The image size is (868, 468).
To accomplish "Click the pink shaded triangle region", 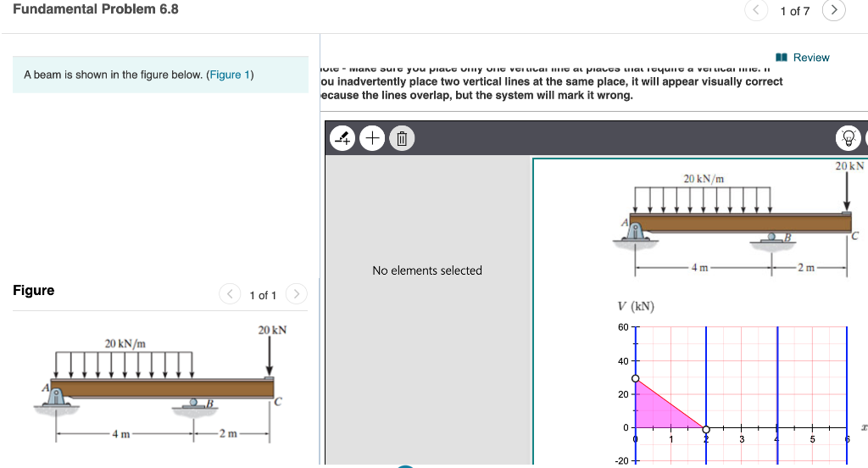I will [657, 411].
